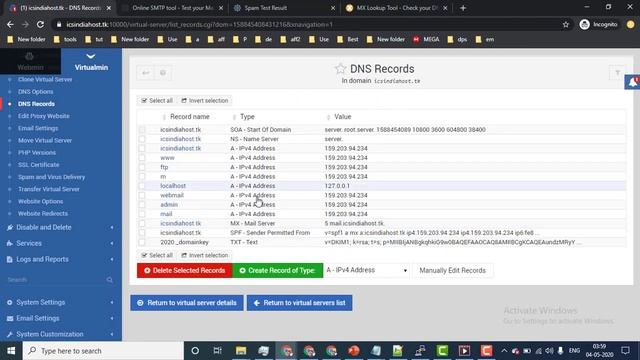Viewport: 640px width, 360px height.
Task: Click Delete Selected Records button
Action: (x=184, y=270)
